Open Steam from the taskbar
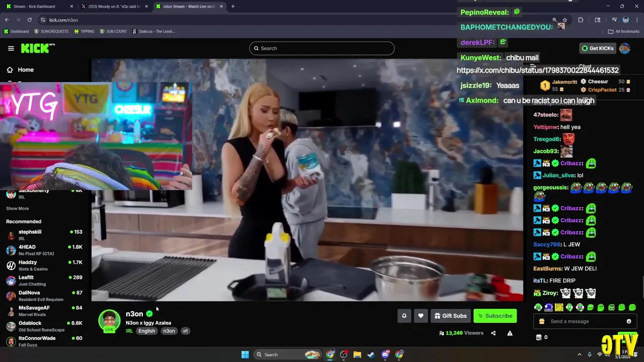This screenshot has width=644, height=362. (x=371, y=354)
